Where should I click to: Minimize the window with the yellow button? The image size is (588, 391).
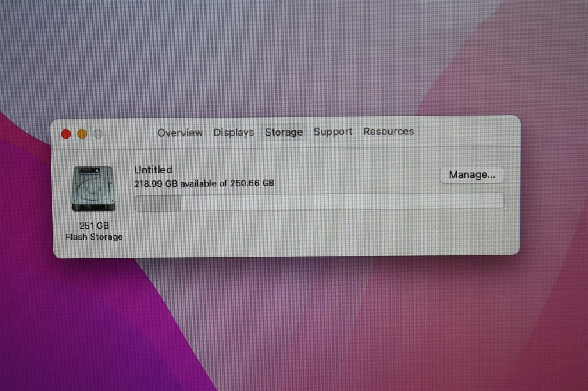click(x=82, y=134)
